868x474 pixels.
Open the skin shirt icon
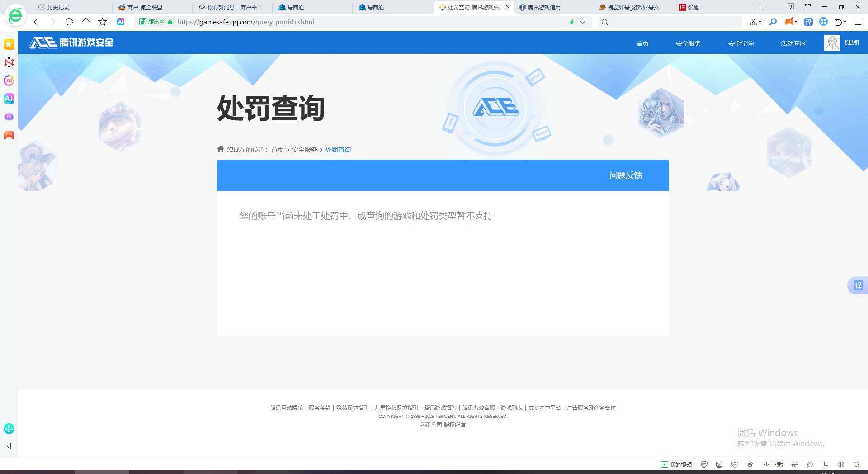808,7
